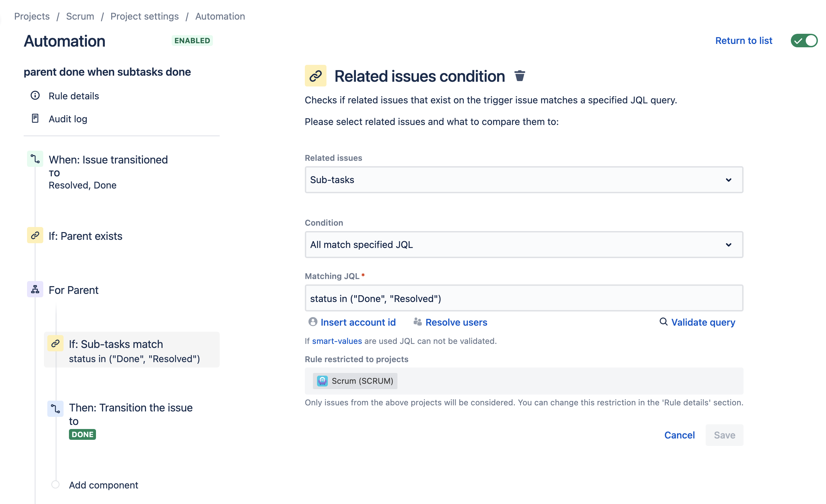The height and width of the screenshot is (504, 826).
Task: Click Validate query
Action: 703,322
